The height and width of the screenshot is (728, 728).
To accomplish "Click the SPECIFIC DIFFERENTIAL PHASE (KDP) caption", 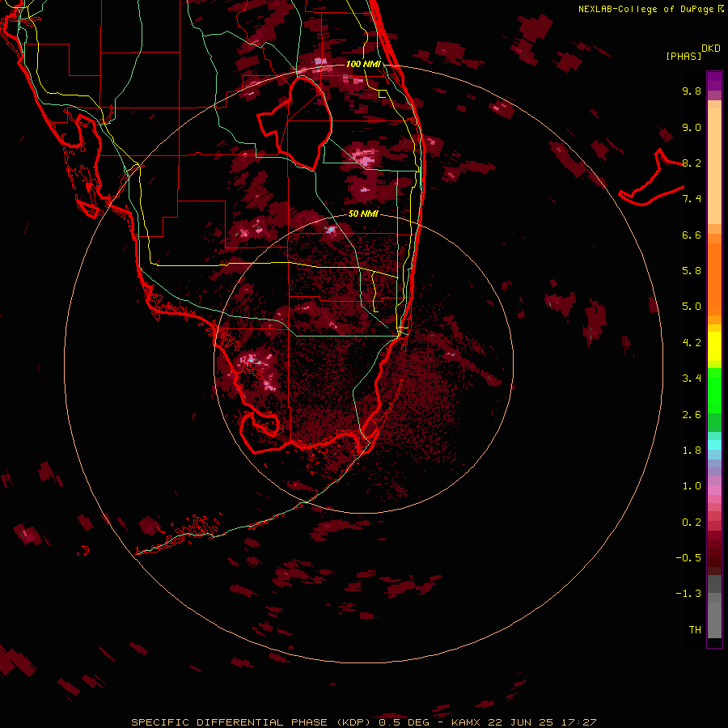I will [x=251, y=722].
